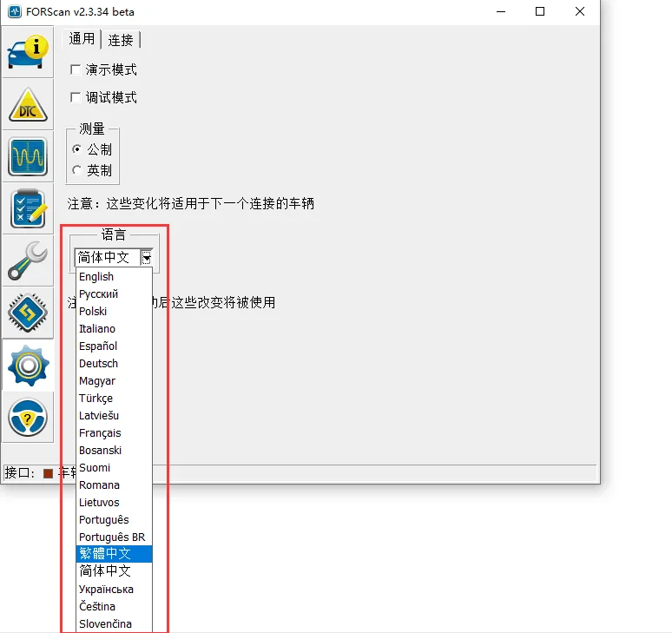Choose Slovenčina from language list
The width and height of the screenshot is (672, 633).
[x=114, y=623]
